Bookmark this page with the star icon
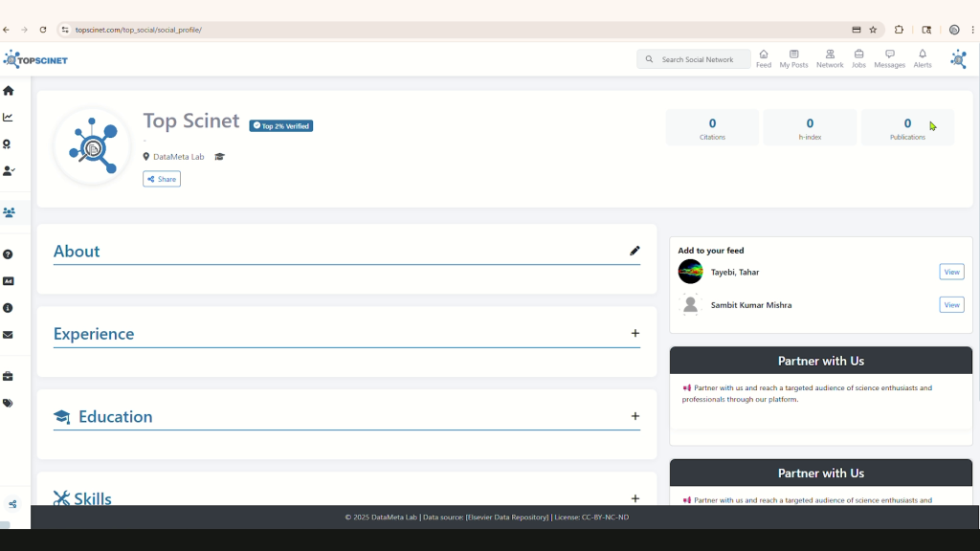The width and height of the screenshot is (980, 551). (873, 30)
